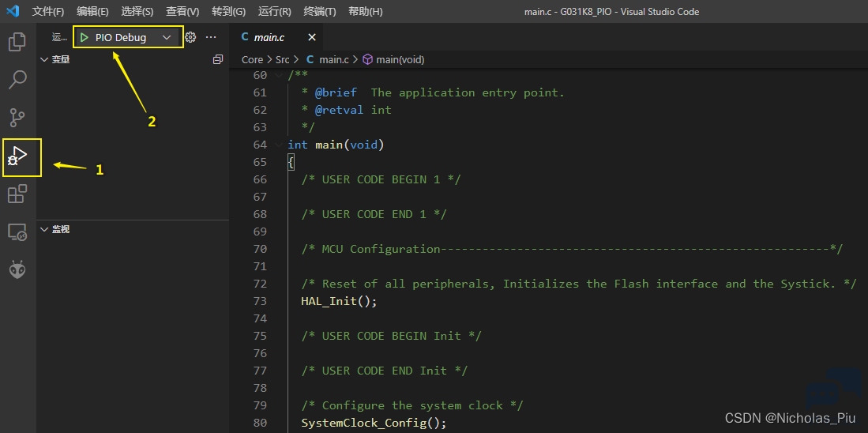This screenshot has width=868, height=433.
Task: Start debugging with the green play button
Action: click(85, 38)
